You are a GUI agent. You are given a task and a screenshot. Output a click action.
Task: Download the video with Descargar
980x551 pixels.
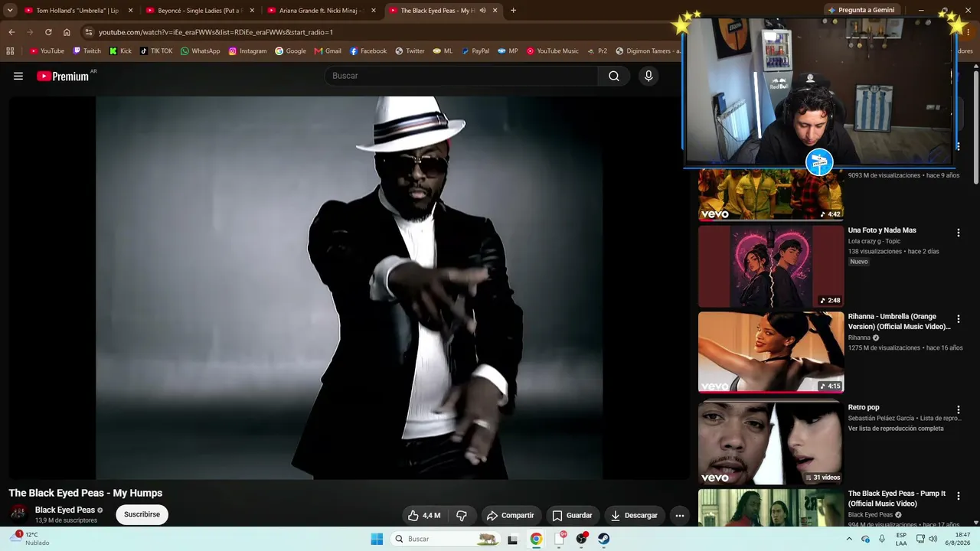click(634, 515)
